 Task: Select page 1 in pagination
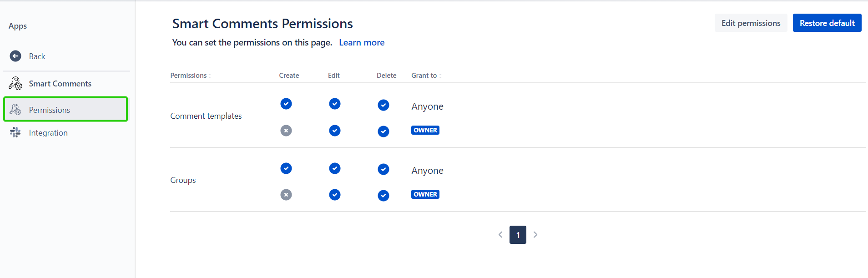(518, 235)
